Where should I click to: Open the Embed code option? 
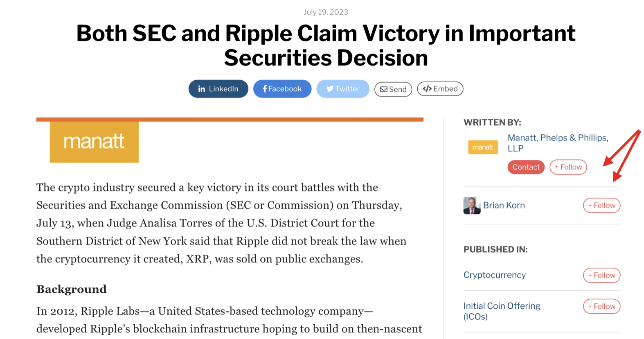tap(440, 89)
